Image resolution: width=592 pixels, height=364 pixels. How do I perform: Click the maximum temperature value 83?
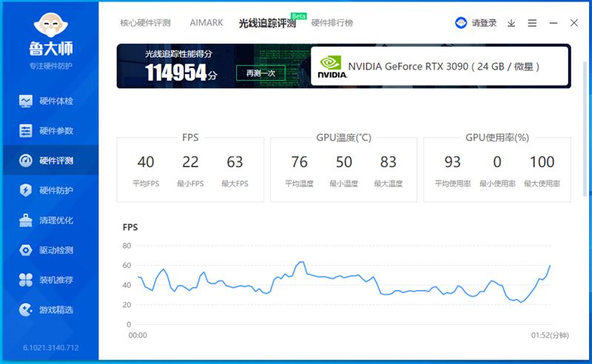(388, 162)
